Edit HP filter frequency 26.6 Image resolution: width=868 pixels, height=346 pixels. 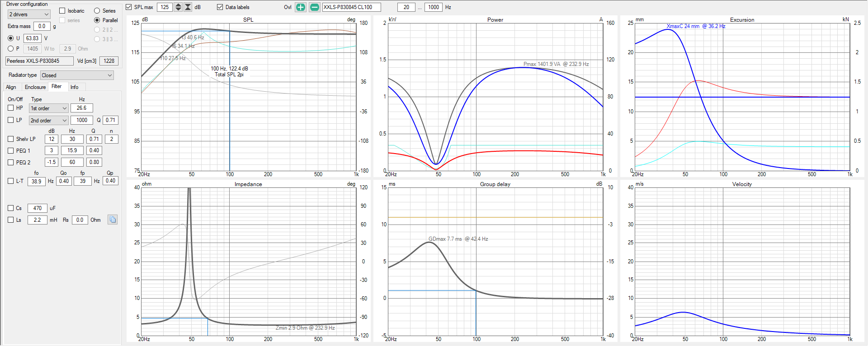82,108
